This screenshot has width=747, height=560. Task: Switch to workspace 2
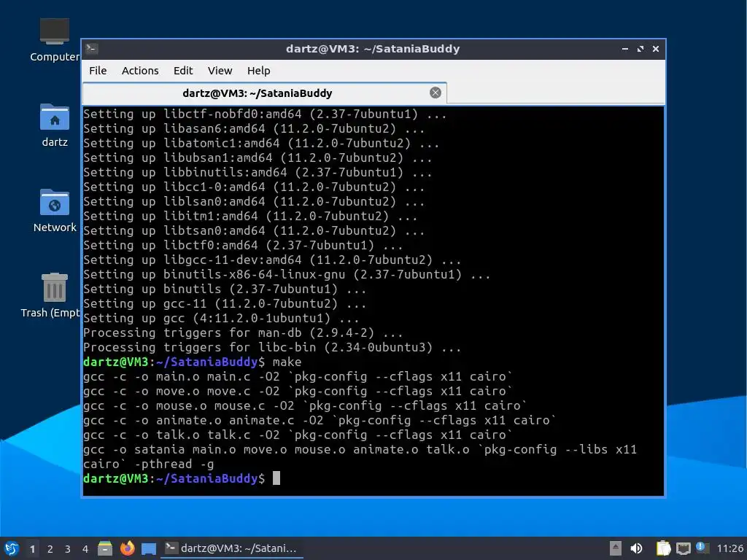point(50,549)
